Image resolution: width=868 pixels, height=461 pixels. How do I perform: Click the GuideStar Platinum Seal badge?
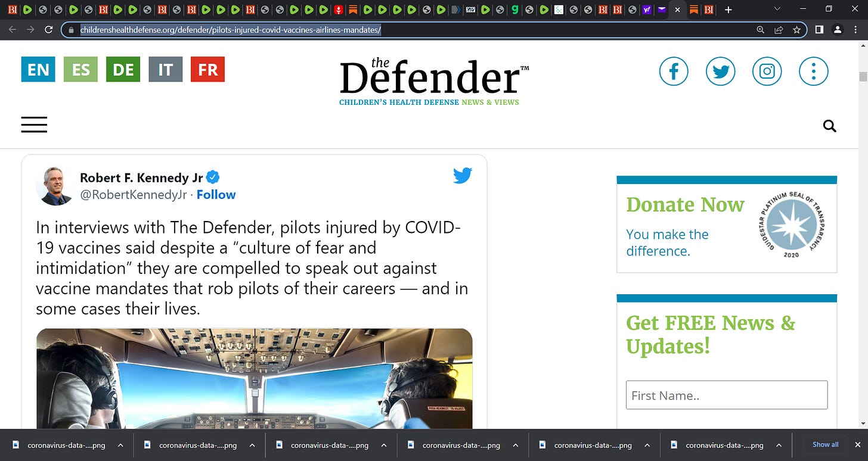point(791,224)
